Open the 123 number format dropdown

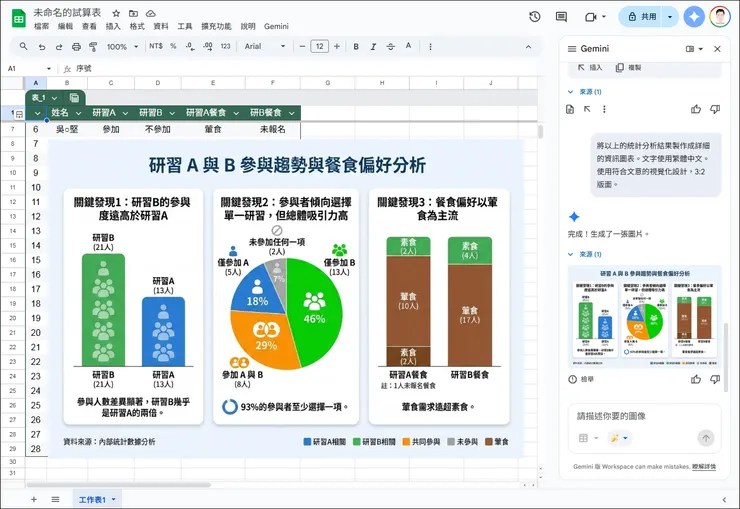[x=226, y=46]
